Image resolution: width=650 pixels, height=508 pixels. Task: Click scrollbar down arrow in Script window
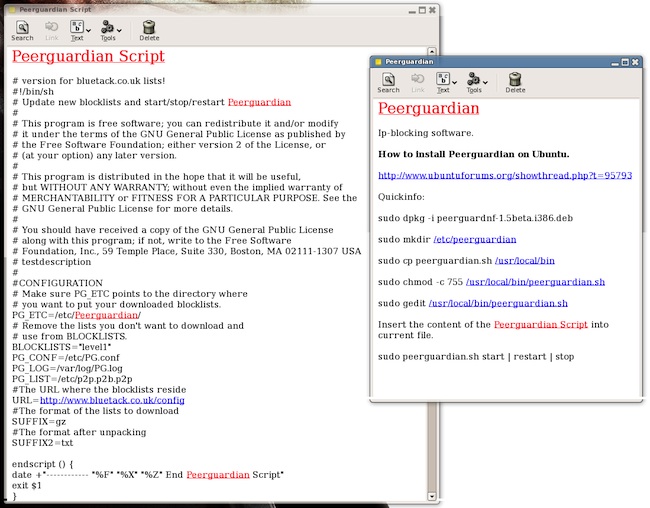coord(432,496)
